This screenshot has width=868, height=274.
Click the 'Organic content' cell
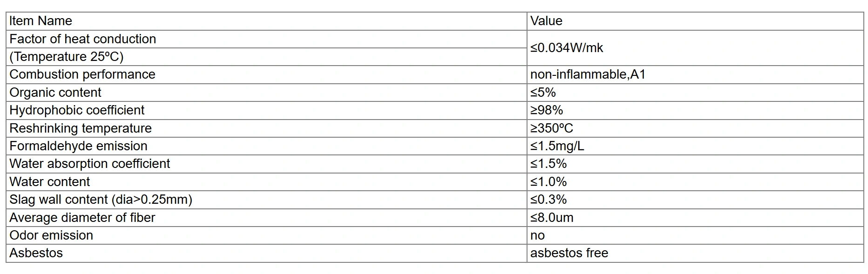[55, 93]
